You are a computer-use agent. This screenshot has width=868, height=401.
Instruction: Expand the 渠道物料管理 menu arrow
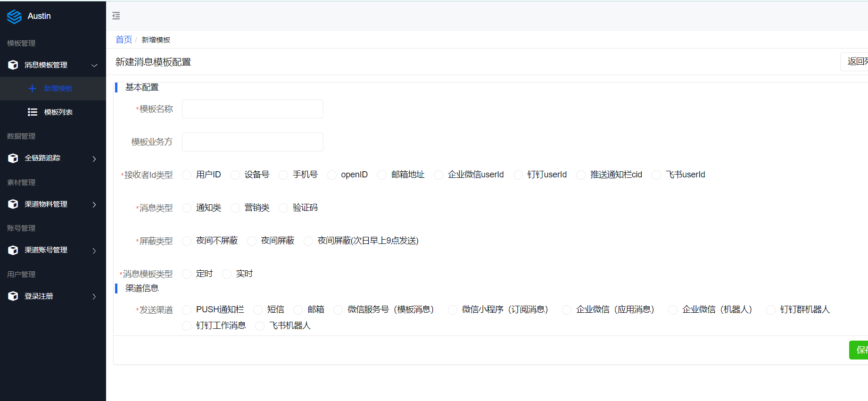point(94,204)
